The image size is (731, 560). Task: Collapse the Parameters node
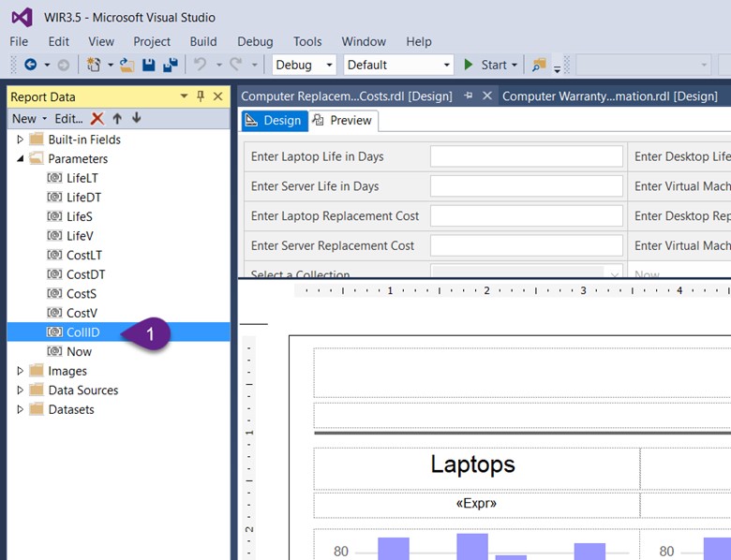(x=20, y=159)
